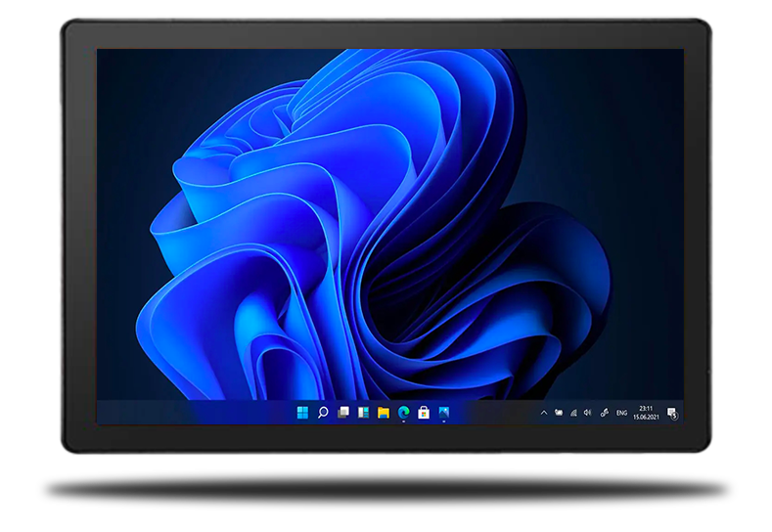
Task: Click the link-shaped tray icon
Action: [604, 414]
